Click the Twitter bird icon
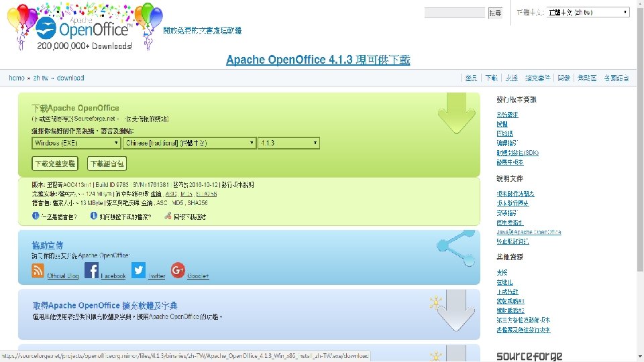644x362 pixels. coord(138,270)
